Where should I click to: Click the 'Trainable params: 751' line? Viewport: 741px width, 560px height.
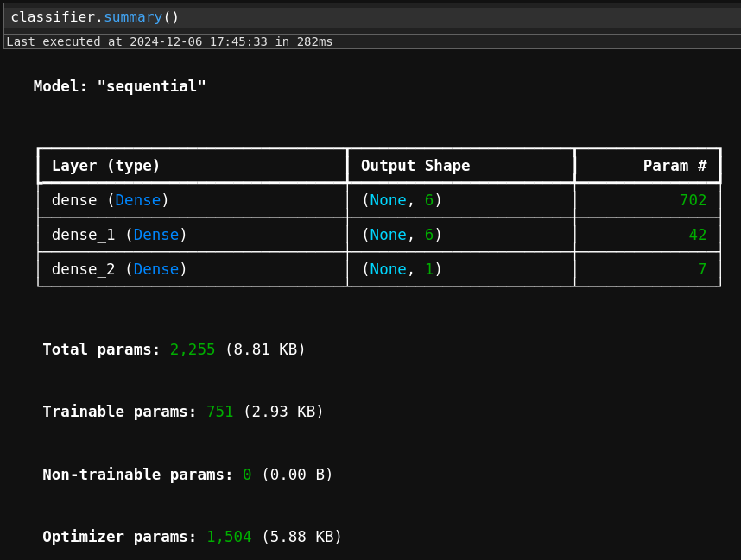183,412
